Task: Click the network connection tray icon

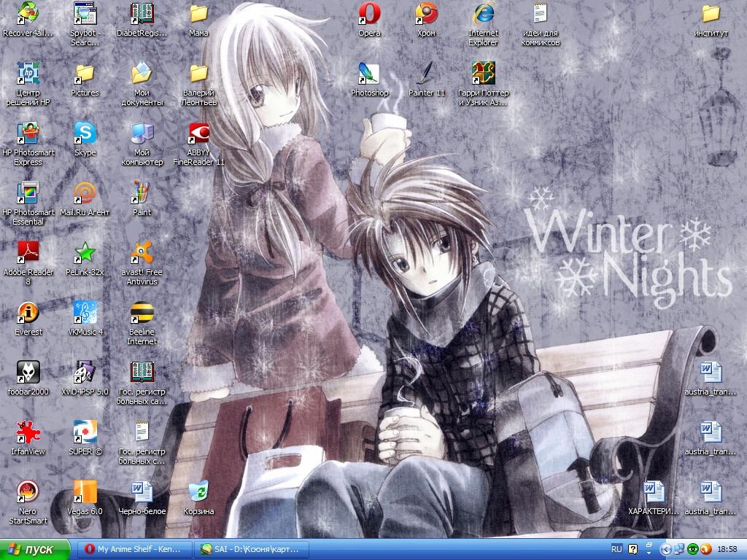Action: [679, 550]
